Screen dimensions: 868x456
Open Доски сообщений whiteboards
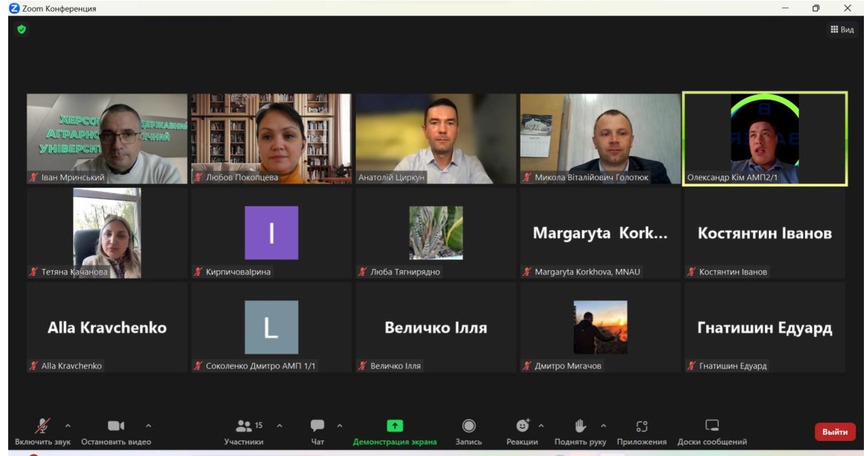tap(712, 432)
